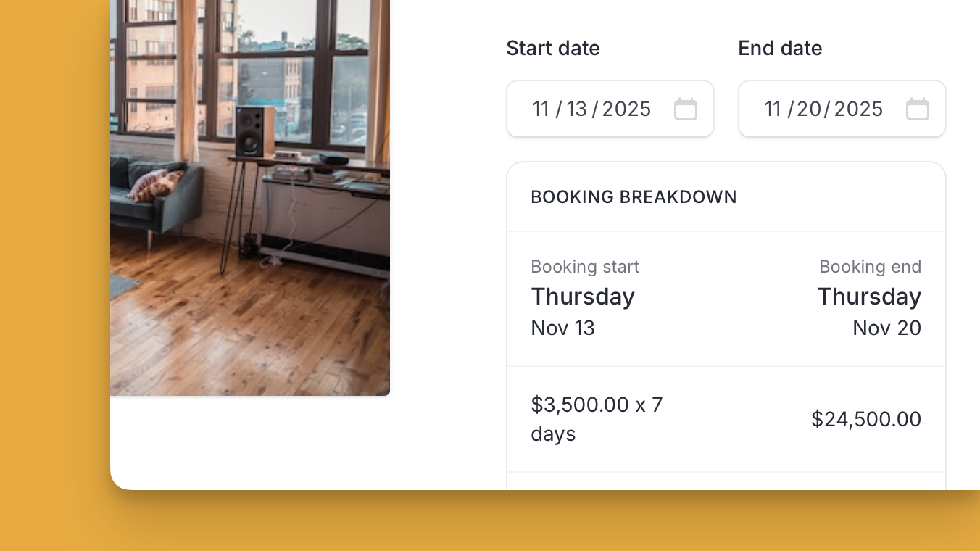This screenshot has height=551, width=980.
Task: Click the "$3,500.00 x 7 days" line
Action: pos(597,418)
